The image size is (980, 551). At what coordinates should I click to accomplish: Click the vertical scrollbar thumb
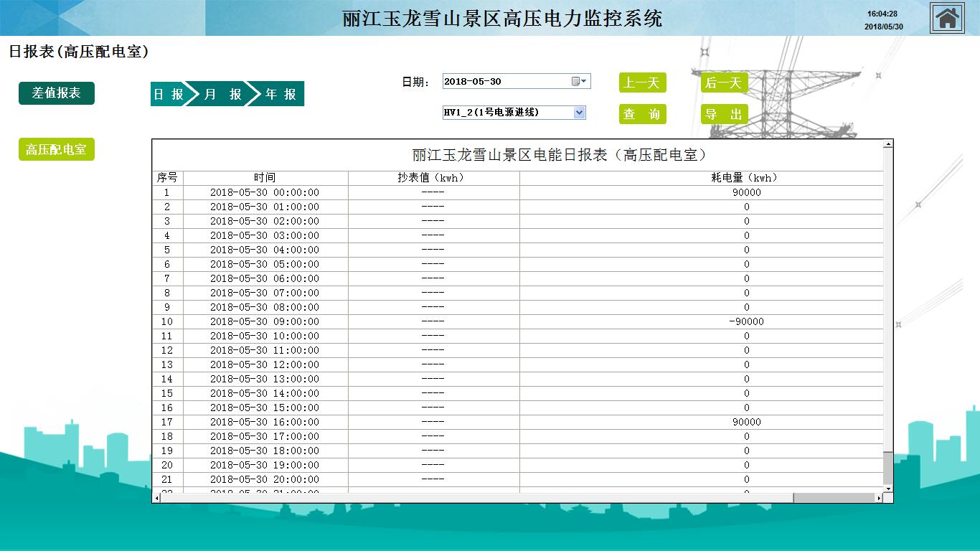point(888,468)
